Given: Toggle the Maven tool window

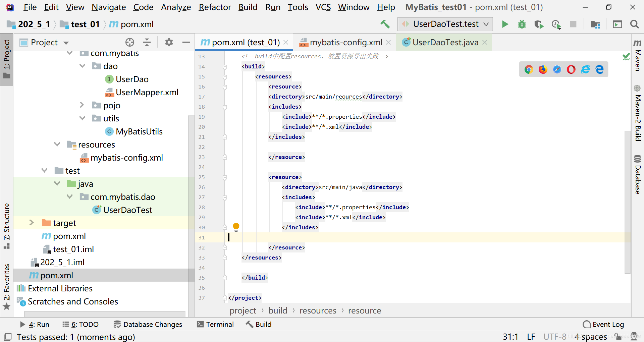Looking at the screenshot, I should click(x=638, y=55).
